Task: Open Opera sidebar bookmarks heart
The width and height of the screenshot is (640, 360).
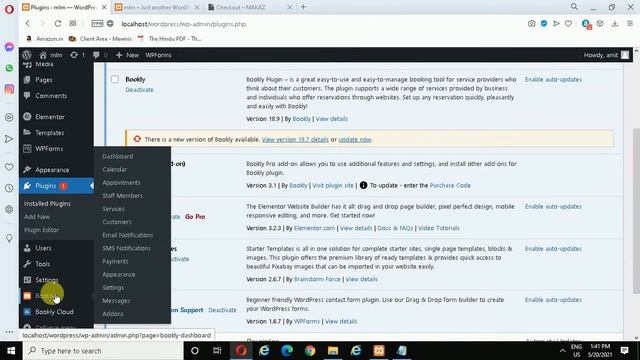Action: [9, 167]
